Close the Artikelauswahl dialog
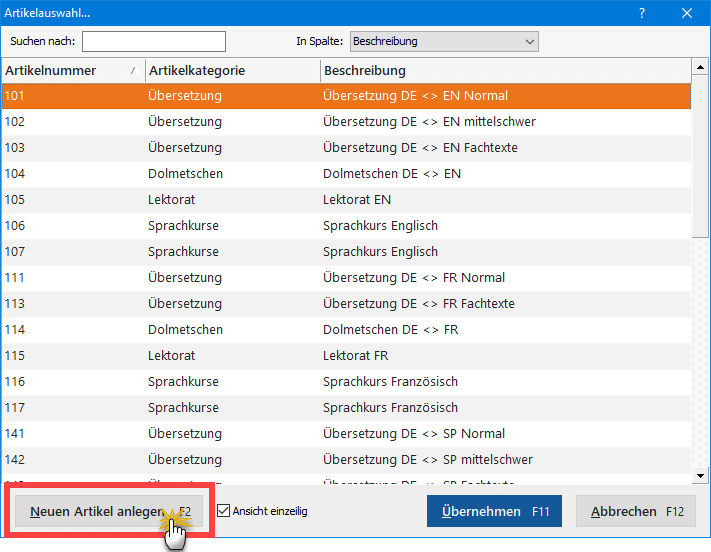This screenshot has width=711, height=552. point(687,13)
